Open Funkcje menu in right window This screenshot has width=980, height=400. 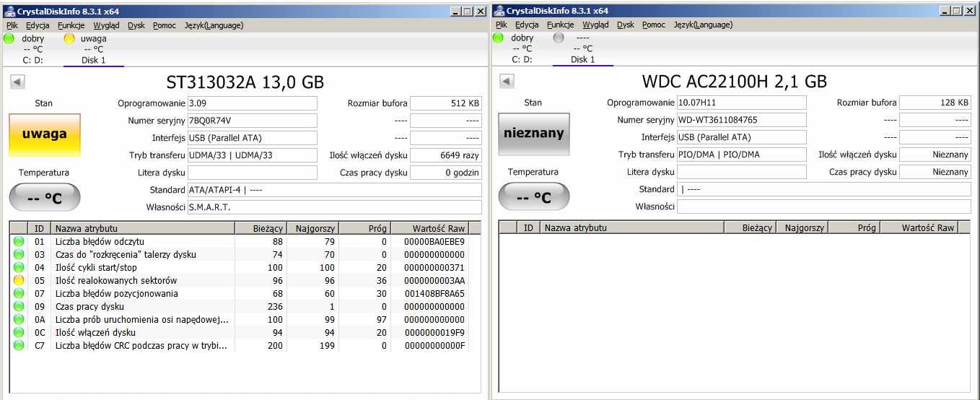pyautogui.click(x=561, y=25)
